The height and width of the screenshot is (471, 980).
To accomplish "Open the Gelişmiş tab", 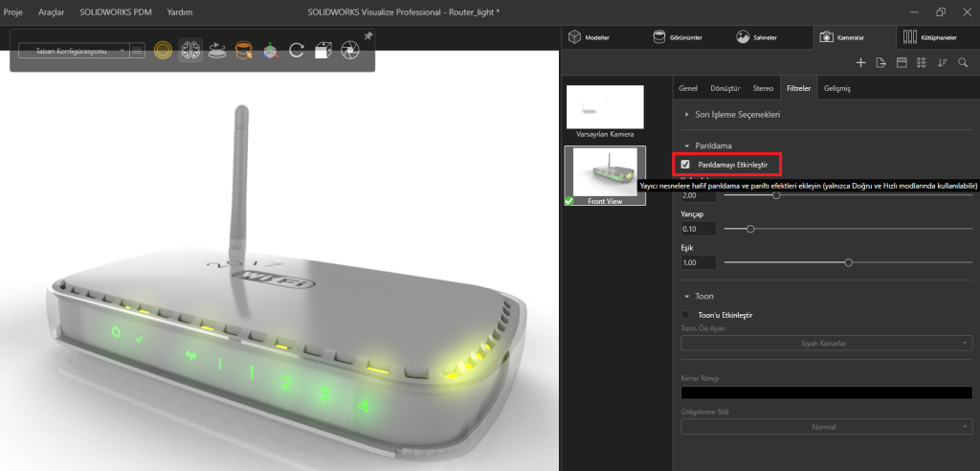I will [x=836, y=88].
